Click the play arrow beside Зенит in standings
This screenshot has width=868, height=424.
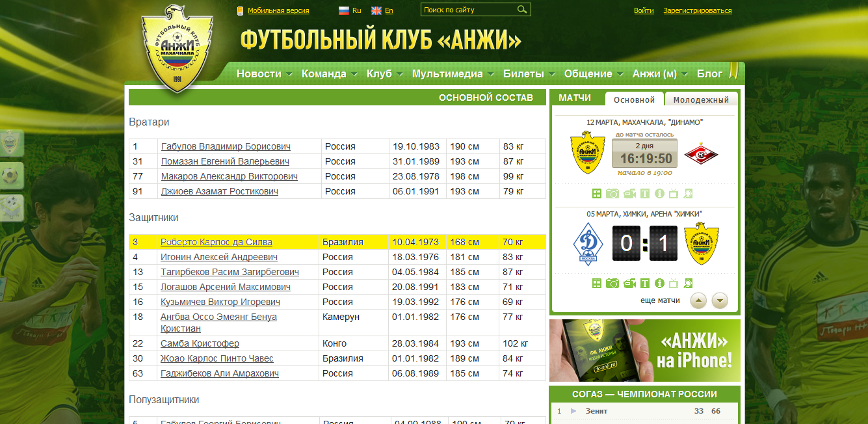[x=573, y=411]
